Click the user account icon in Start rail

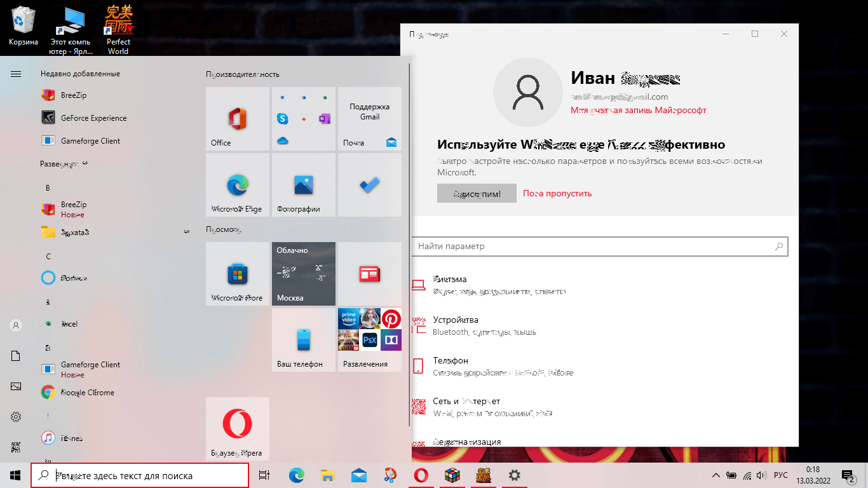[x=16, y=325]
